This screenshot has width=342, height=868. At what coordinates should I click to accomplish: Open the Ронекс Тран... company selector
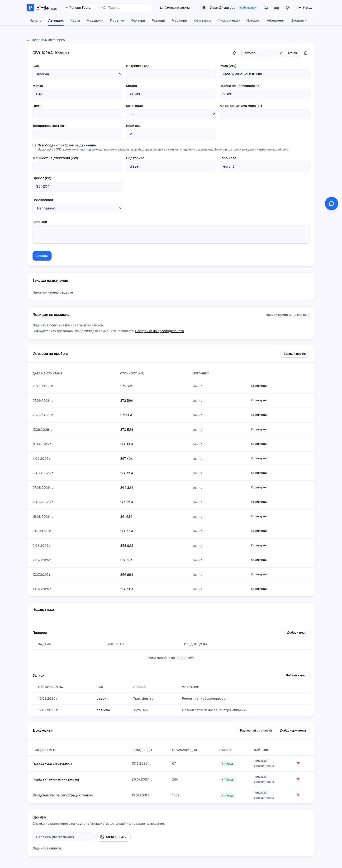click(79, 7)
